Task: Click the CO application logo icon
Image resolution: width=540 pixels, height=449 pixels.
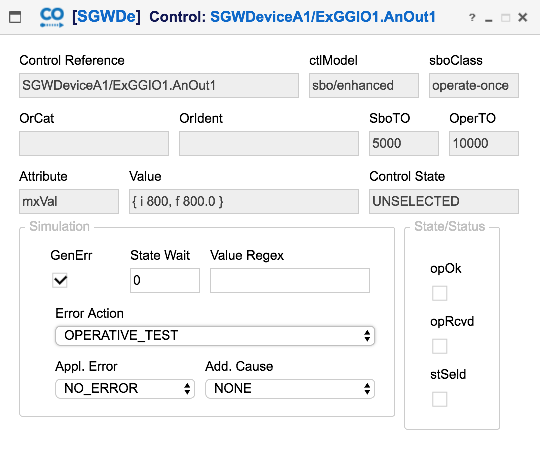Action: tap(52, 18)
